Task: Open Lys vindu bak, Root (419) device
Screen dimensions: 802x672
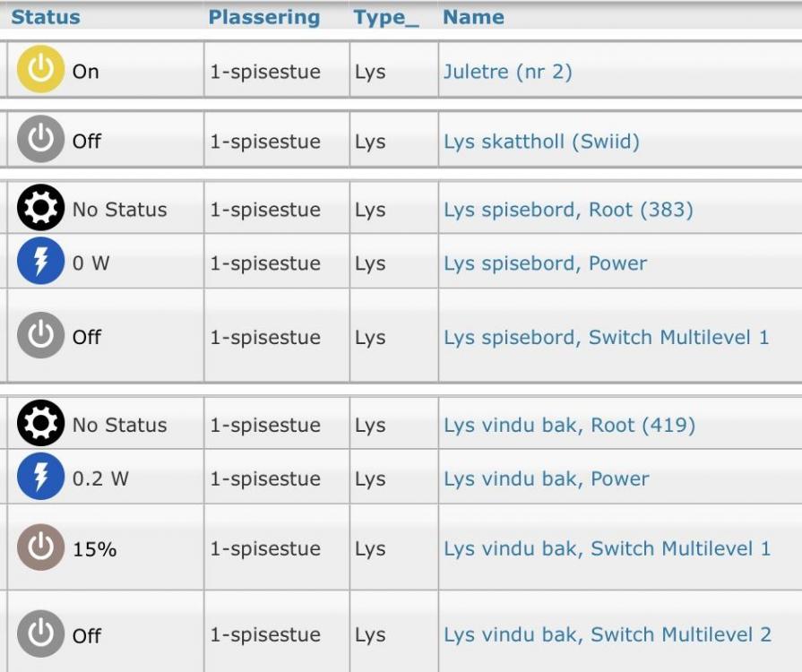Action: pos(569,425)
